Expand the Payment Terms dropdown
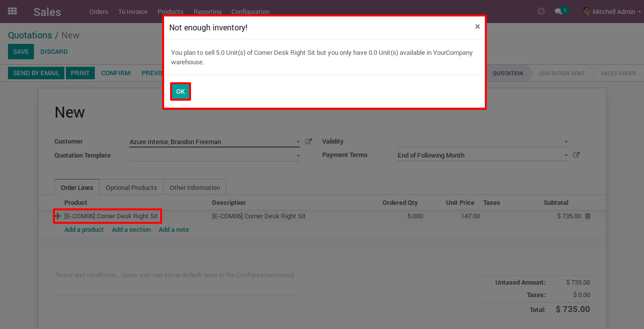644x329 pixels. coord(566,156)
